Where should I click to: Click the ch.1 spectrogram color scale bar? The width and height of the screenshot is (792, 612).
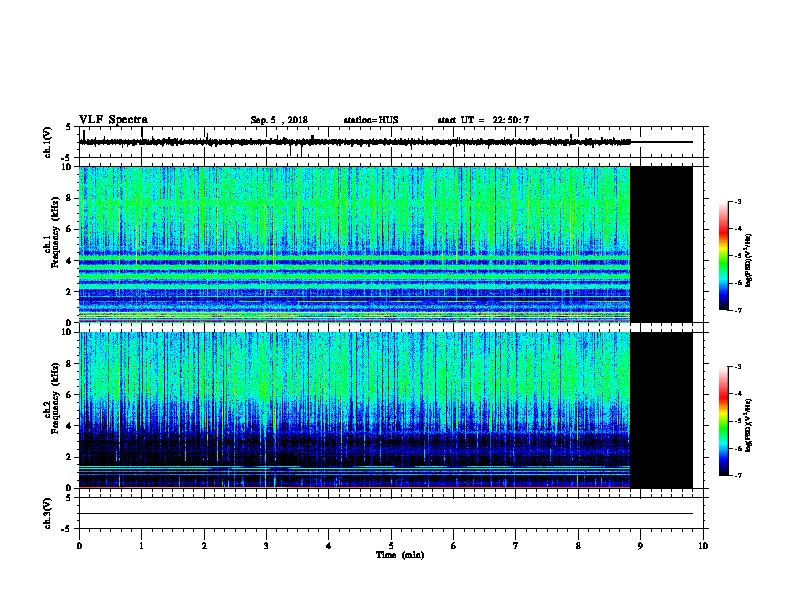(x=724, y=256)
